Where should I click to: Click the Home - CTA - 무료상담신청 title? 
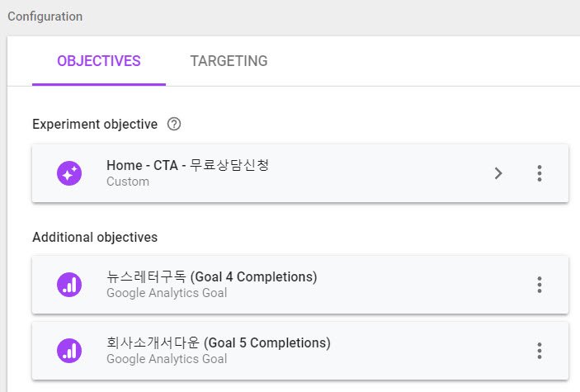(x=187, y=165)
